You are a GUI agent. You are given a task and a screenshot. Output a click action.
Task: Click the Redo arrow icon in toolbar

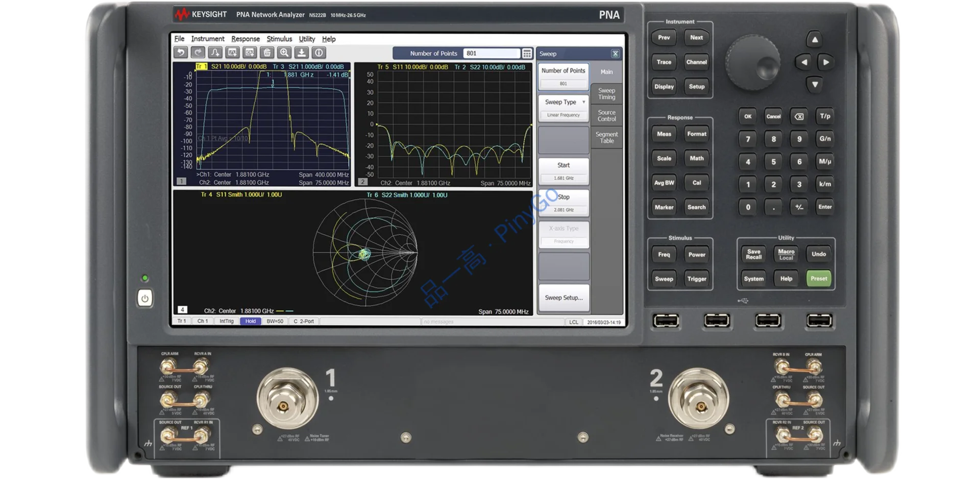(198, 53)
